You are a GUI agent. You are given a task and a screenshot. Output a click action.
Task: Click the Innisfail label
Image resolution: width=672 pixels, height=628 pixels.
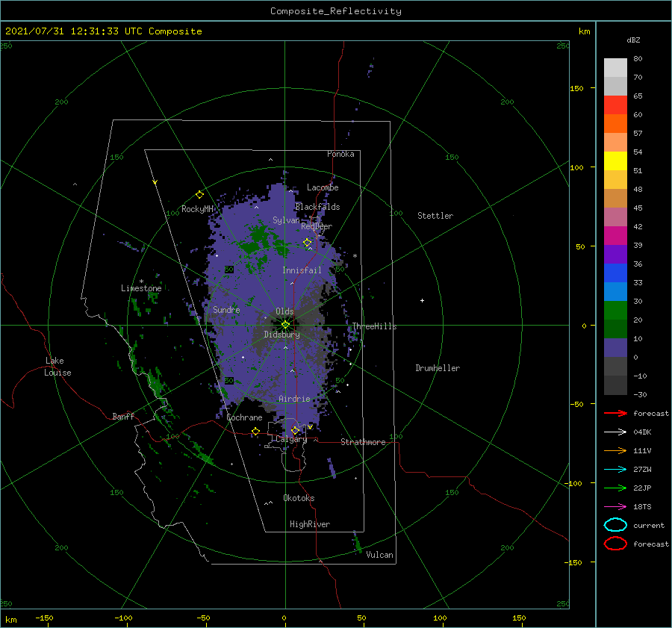pos(302,270)
